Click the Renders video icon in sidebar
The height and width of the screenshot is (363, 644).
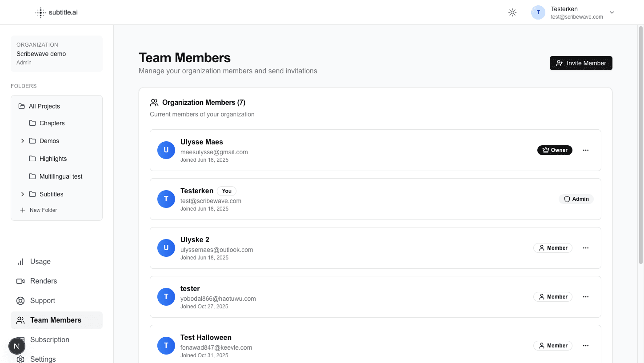[x=20, y=281]
